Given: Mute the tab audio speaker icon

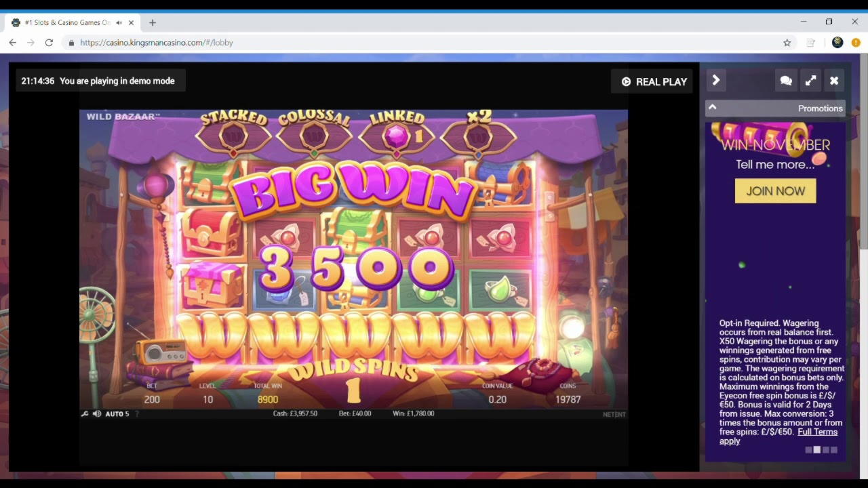Looking at the screenshot, I should point(119,22).
